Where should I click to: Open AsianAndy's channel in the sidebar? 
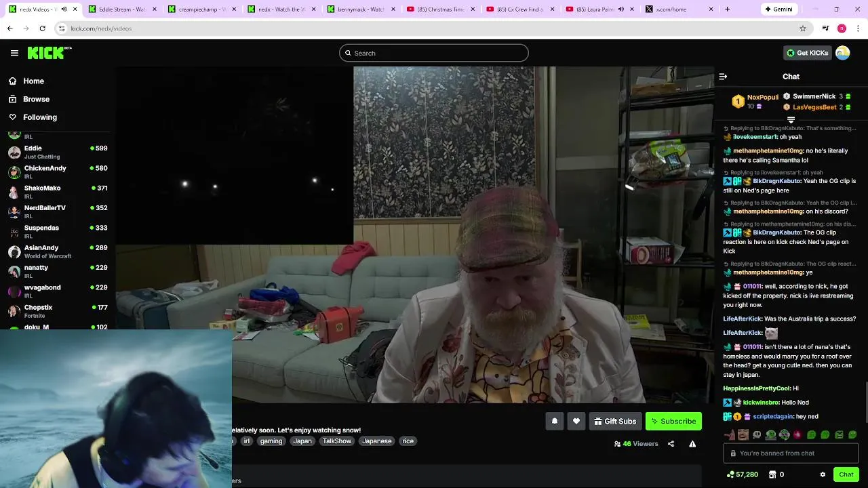(58, 251)
